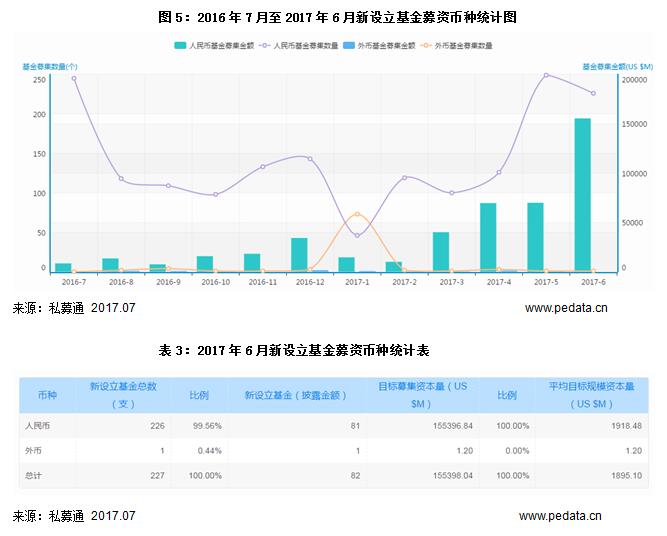Select the purple line point at 2016-7

point(74,78)
